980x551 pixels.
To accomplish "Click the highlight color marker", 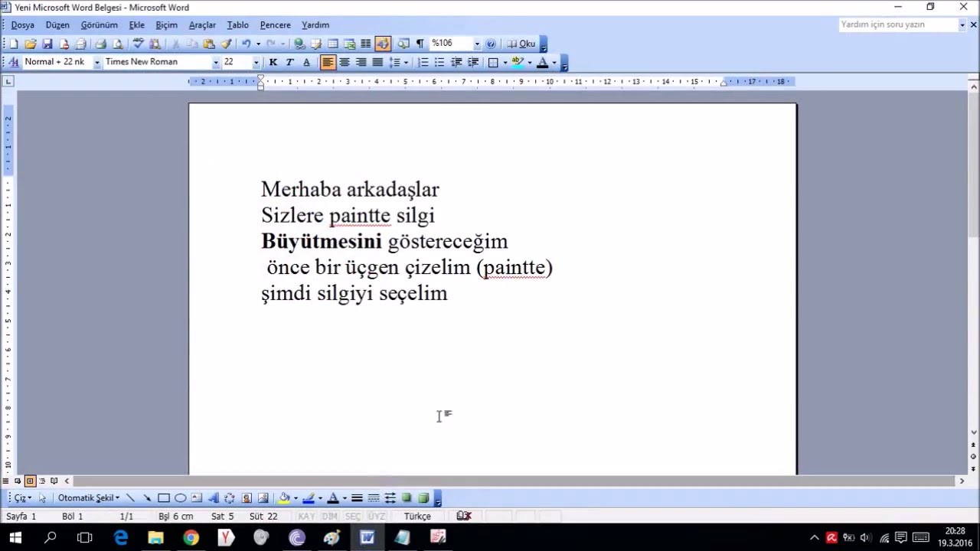I will [517, 62].
